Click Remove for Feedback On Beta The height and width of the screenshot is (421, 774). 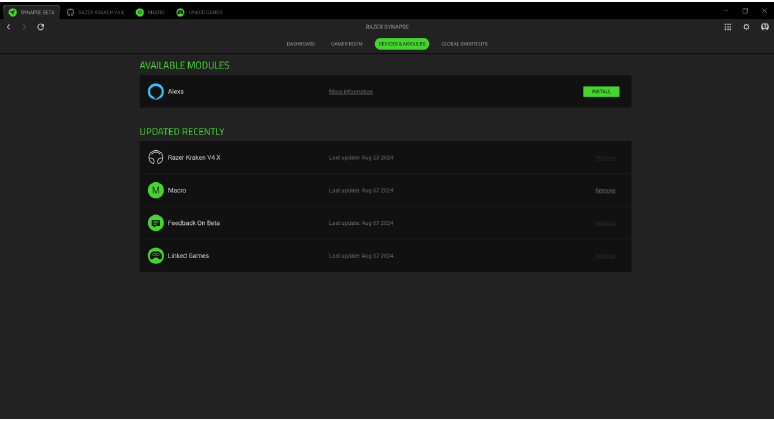click(x=605, y=224)
